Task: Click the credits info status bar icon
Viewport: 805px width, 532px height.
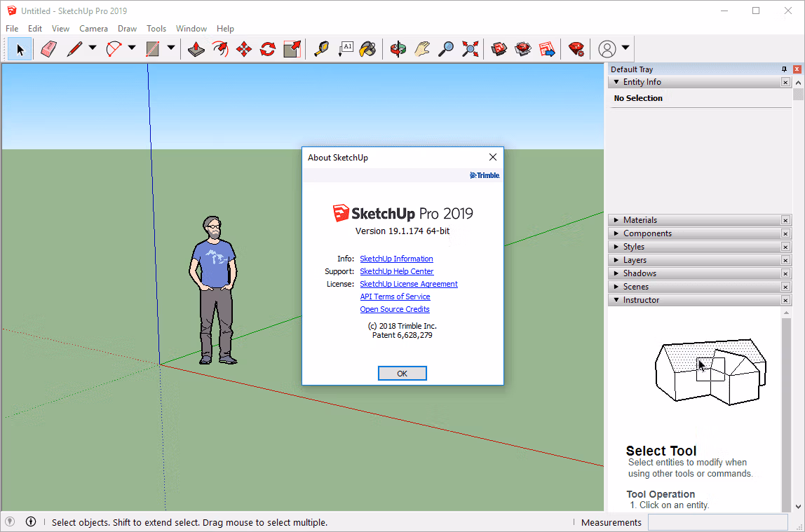Action: coord(31,521)
